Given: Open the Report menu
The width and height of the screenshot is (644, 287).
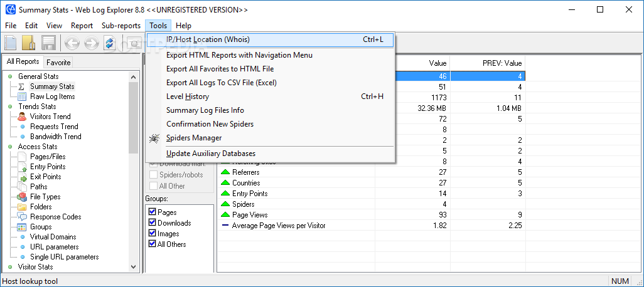Looking at the screenshot, I should coord(82,26).
